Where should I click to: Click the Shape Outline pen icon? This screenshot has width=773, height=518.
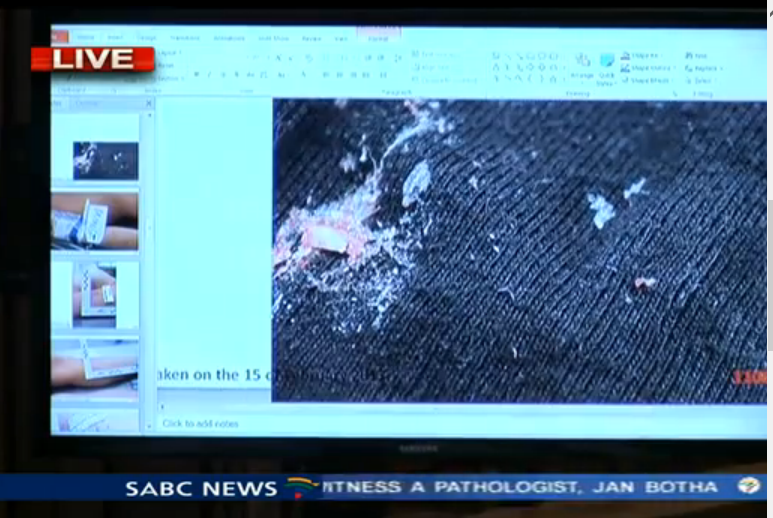click(625, 68)
